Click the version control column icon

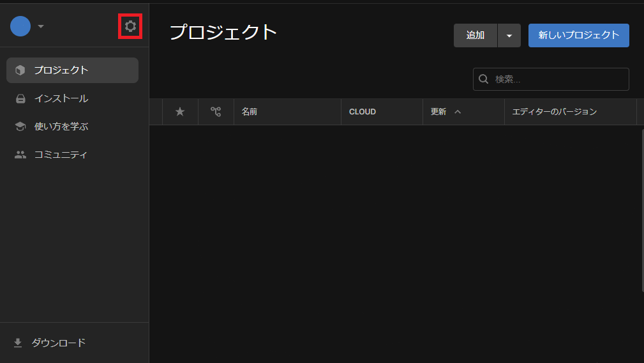tap(216, 112)
